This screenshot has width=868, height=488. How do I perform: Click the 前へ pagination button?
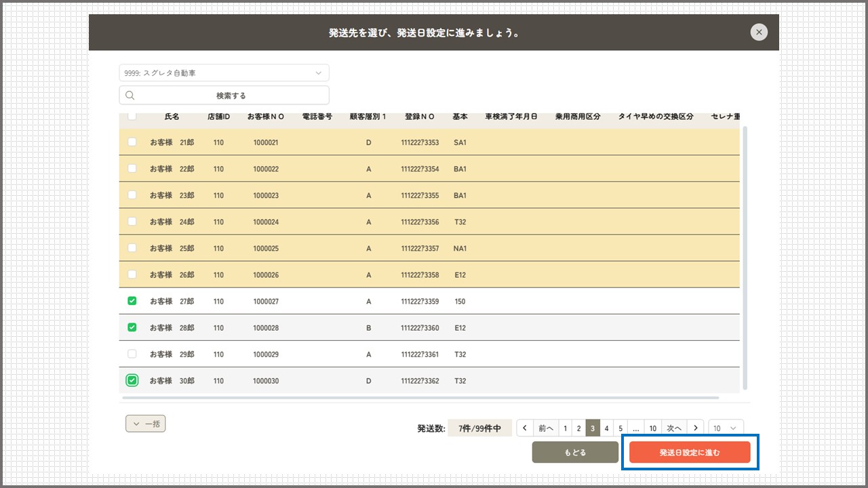tap(545, 428)
